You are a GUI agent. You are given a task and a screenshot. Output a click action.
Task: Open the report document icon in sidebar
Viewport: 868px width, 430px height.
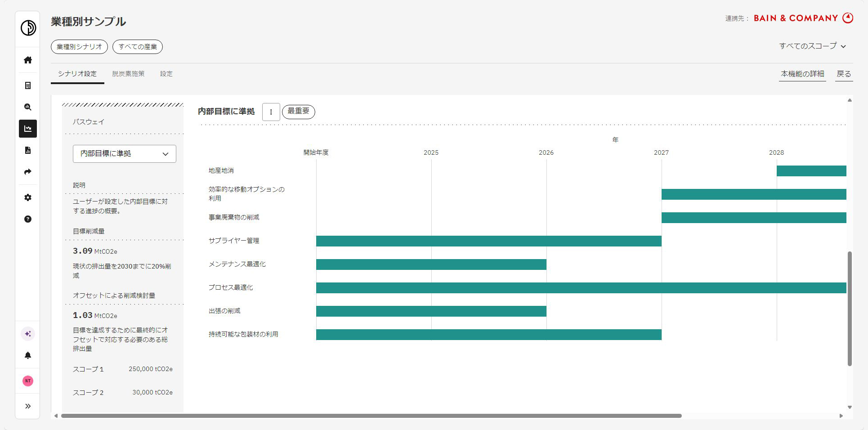click(x=28, y=150)
